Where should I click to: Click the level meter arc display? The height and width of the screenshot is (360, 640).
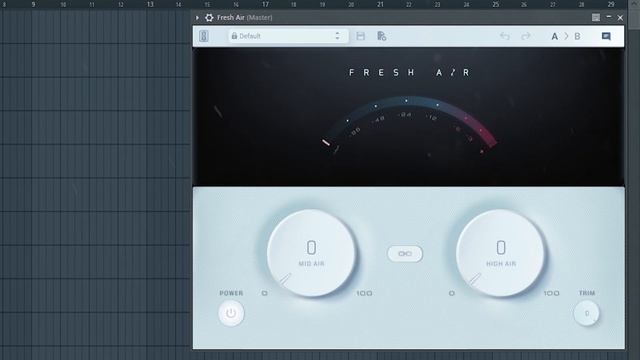coord(409,124)
